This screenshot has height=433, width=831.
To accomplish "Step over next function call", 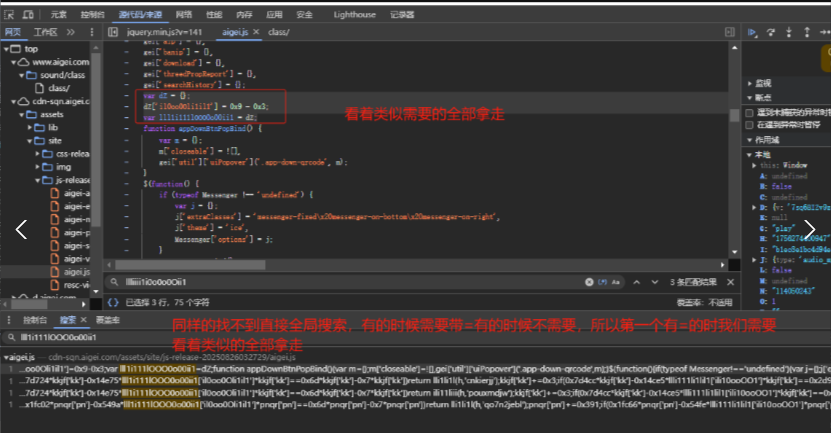I will coord(771,32).
